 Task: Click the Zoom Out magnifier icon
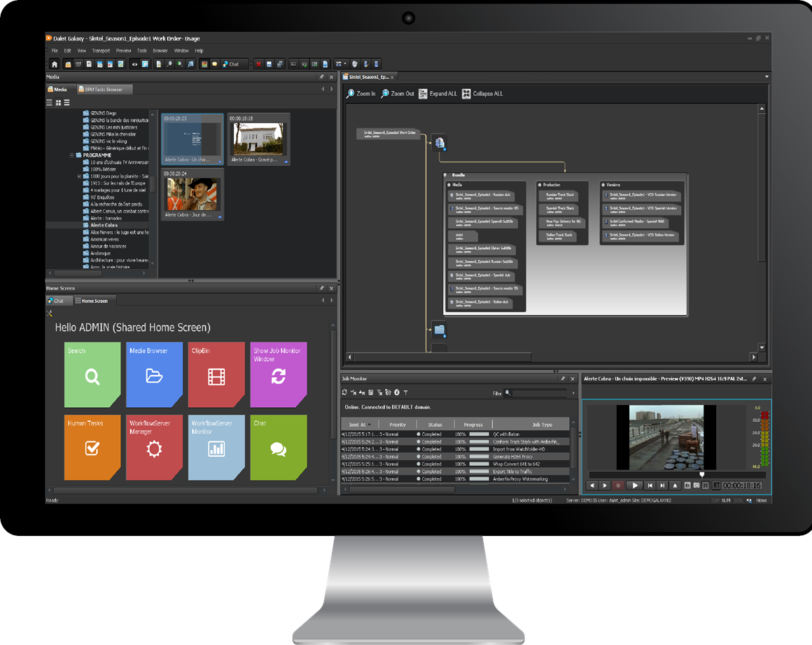tap(385, 94)
